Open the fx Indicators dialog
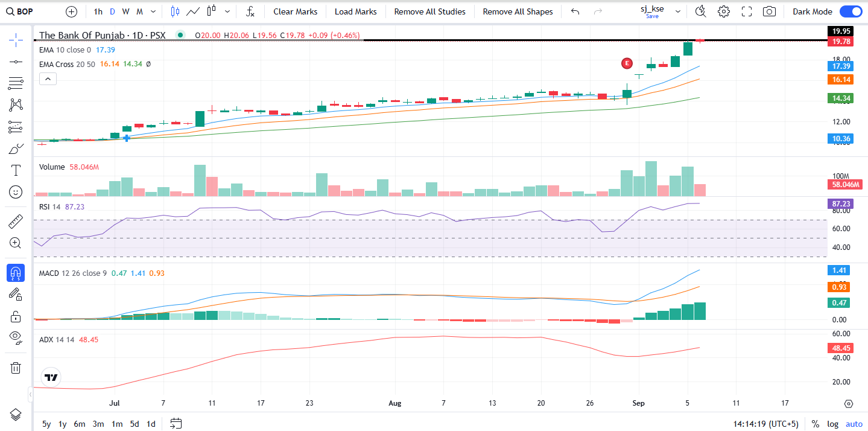Image resolution: width=868 pixels, height=431 pixels. pos(250,11)
